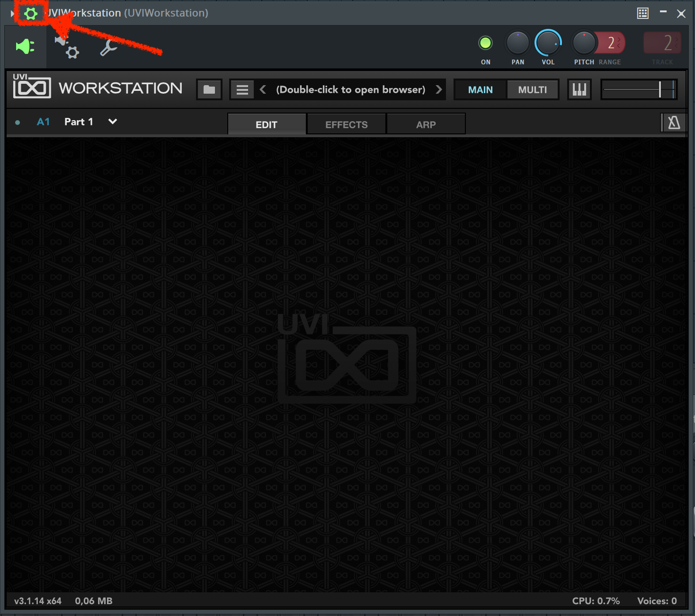The width and height of the screenshot is (695, 616).
Task: Switch to the EFFECTS tab
Action: tap(346, 124)
